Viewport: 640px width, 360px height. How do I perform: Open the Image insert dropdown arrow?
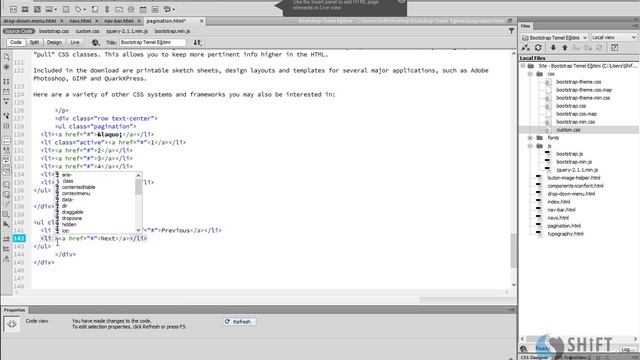coord(56,9)
